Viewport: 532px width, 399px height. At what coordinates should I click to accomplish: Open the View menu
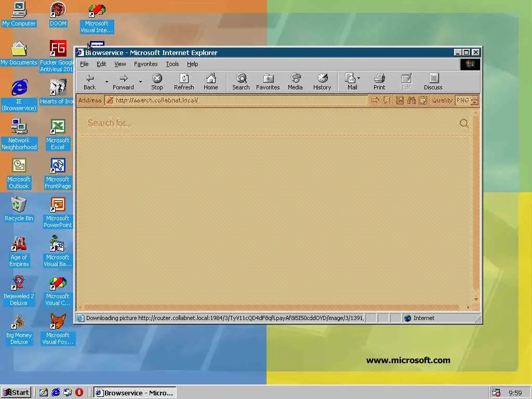pyautogui.click(x=120, y=64)
